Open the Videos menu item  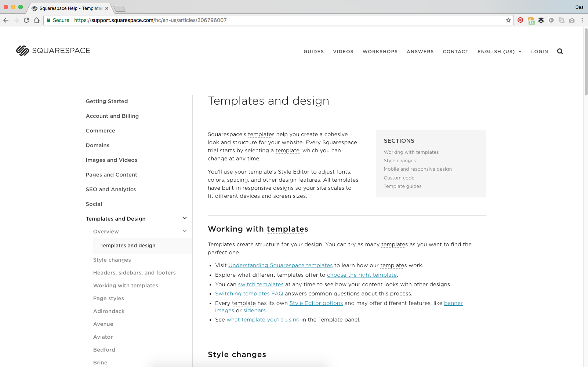343,52
